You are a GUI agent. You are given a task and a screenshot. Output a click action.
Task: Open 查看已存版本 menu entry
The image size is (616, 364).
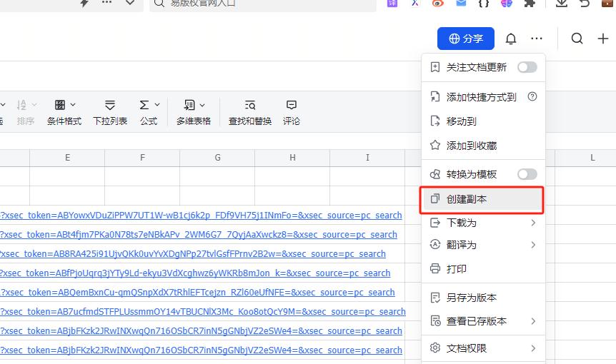click(x=483, y=321)
